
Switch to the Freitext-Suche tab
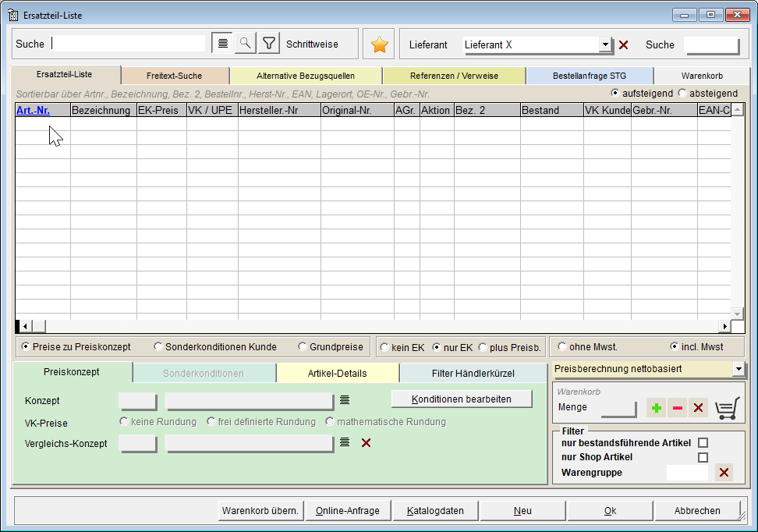[x=175, y=76]
